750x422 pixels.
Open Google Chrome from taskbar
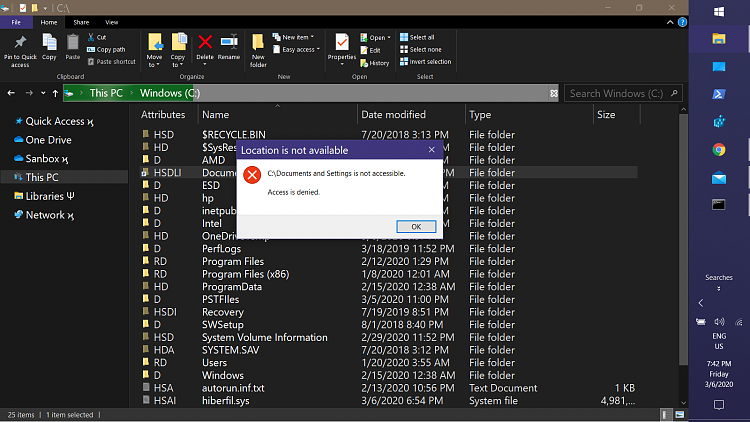click(718, 150)
